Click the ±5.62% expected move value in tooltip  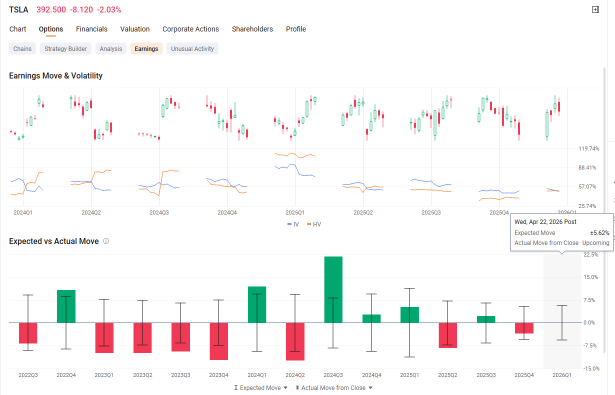[600, 233]
